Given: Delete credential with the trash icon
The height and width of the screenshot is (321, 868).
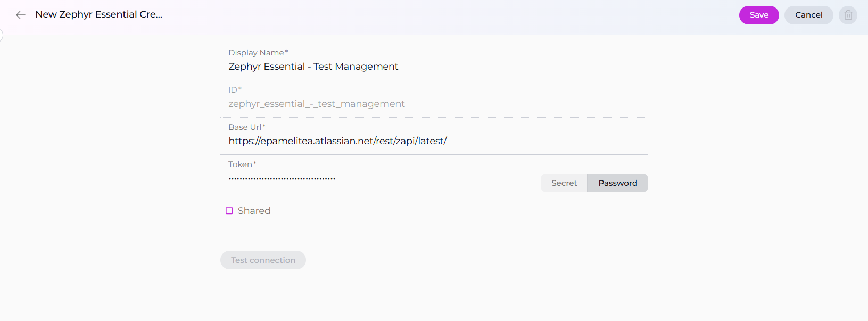Looking at the screenshot, I should (848, 15).
